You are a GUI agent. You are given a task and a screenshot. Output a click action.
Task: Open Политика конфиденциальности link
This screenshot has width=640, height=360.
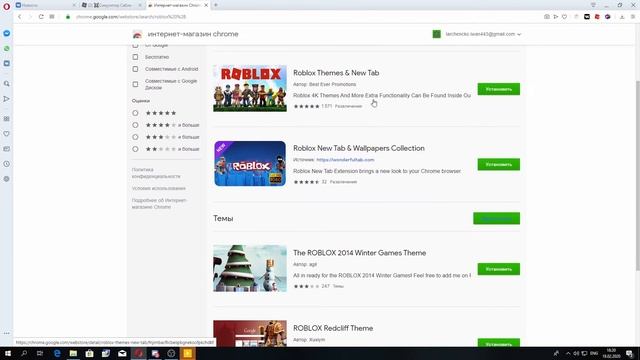point(156,173)
